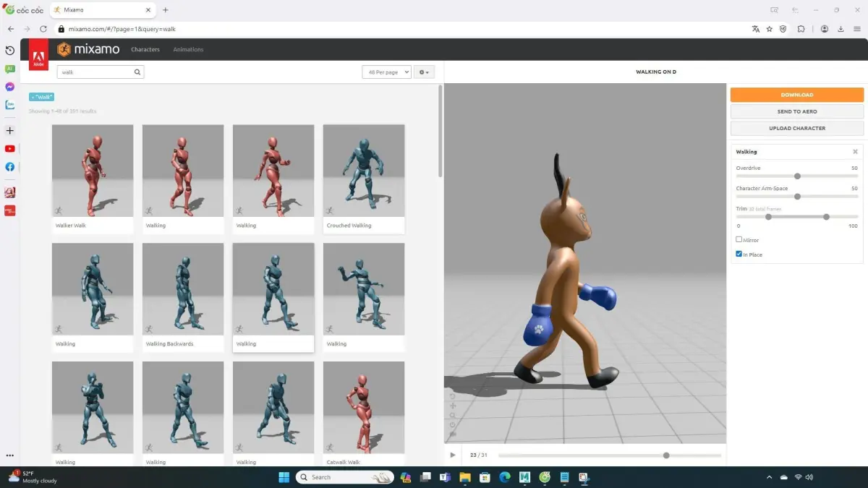The height and width of the screenshot is (488, 868).
Task: Select the zoom magnifier icon in the 3D viewer
Action: (x=453, y=415)
